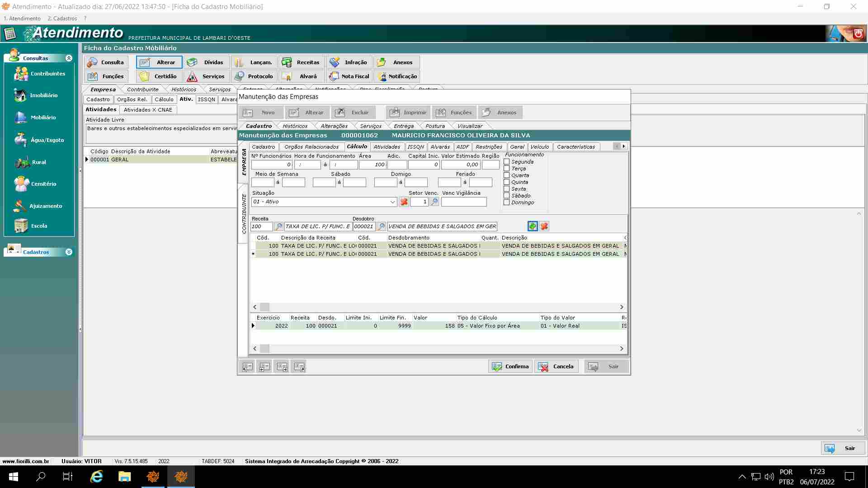Click the Área input field
868x488 pixels.
[x=373, y=165]
